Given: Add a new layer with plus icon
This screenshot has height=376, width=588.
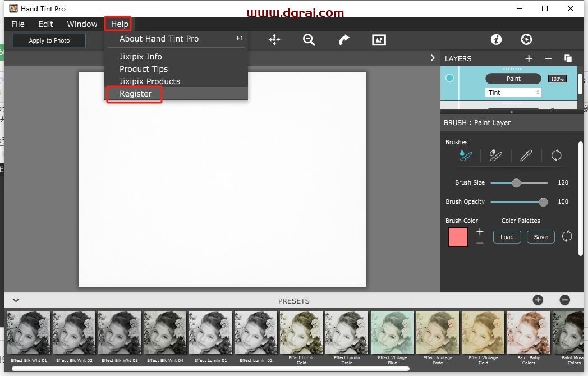Looking at the screenshot, I should click(x=529, y=58).
